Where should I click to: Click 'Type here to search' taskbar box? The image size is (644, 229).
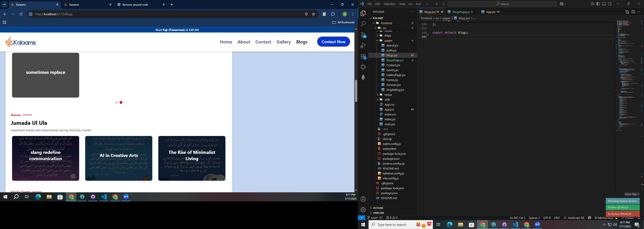pyautogui.click(x=400, y=225)
